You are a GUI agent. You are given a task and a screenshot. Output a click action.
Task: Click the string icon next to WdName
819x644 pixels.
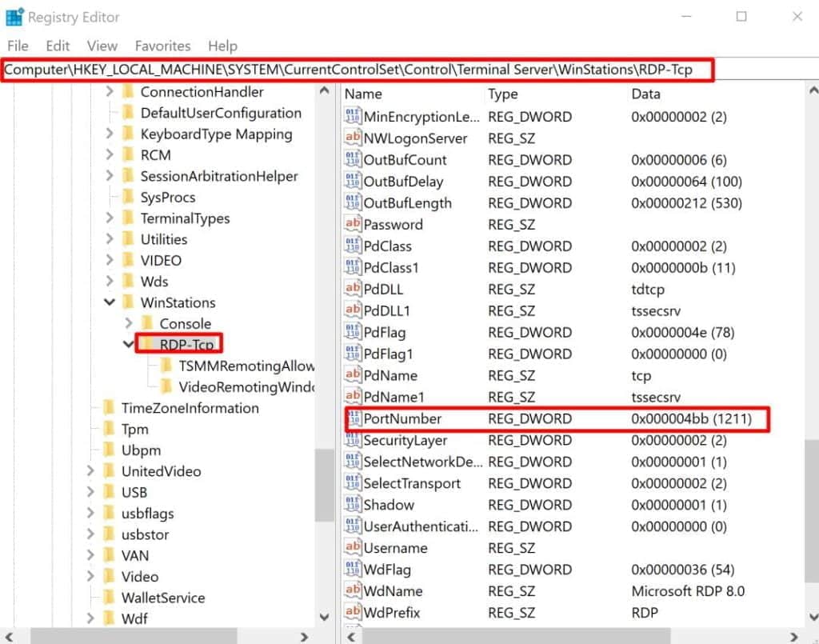(x=353, y=591)
